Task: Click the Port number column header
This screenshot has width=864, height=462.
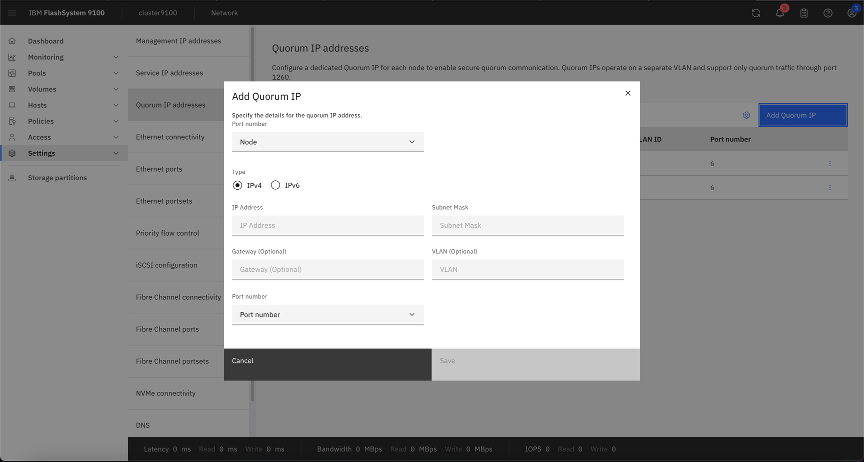Action: (x=731, y=139)
